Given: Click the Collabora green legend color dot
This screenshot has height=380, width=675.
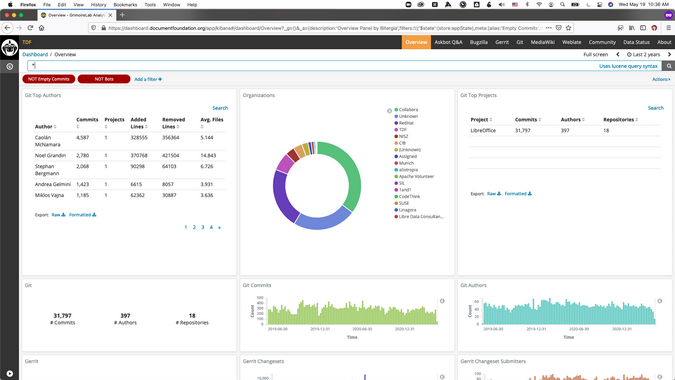Looking at the screenshot, I should 396,110.
